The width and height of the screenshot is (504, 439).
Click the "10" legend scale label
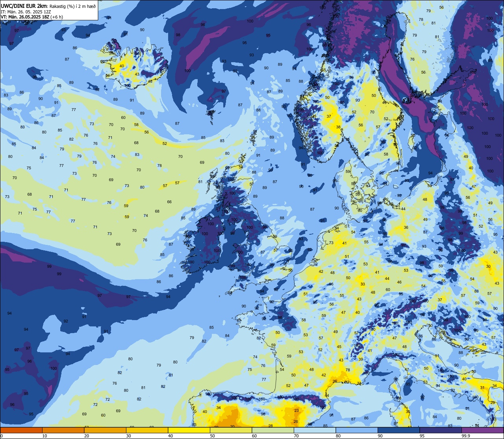(45, 436)
